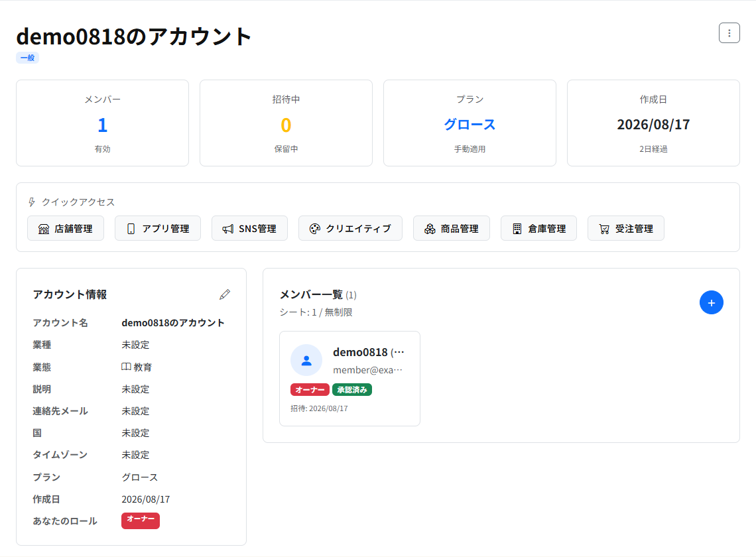Click the 作成日 value in account info
This screenshot has height=557, width=756.
[146, 499]
